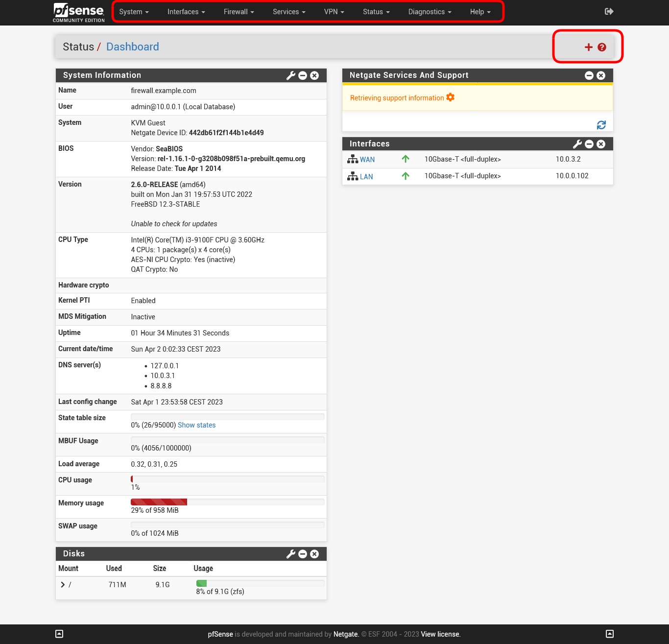
Task: Click the footer right scroll-to-top icon
Action: coord(610,634)
